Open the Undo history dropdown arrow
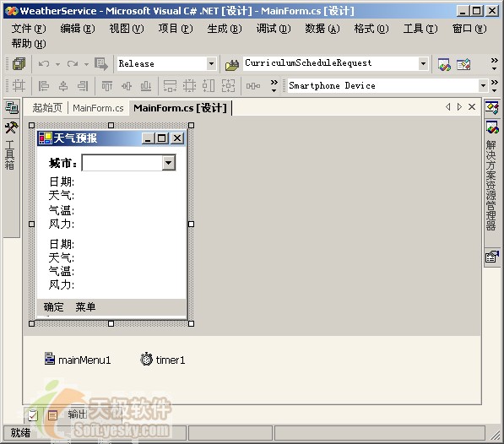The width and height of the screenshot is (504, 444). click(57, 64)
